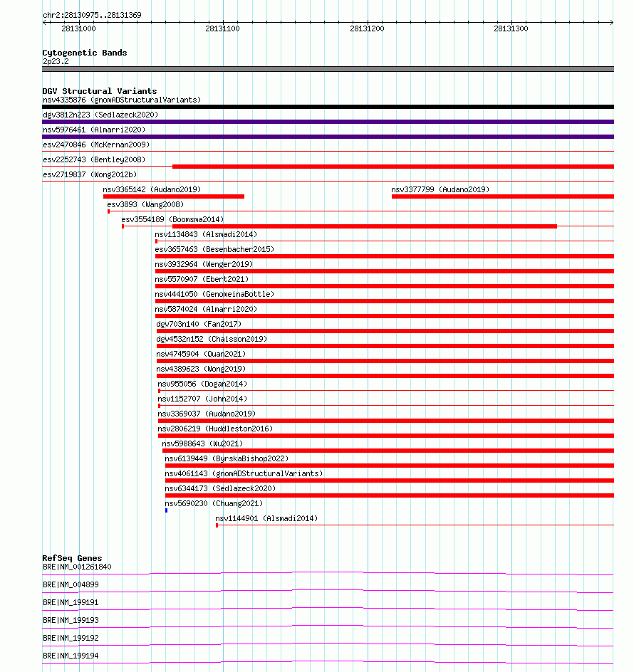The height and width of the screenshot is (672, 634).
Task: Click the thick esv3554189 variant bar
Action: pos(365,226)
